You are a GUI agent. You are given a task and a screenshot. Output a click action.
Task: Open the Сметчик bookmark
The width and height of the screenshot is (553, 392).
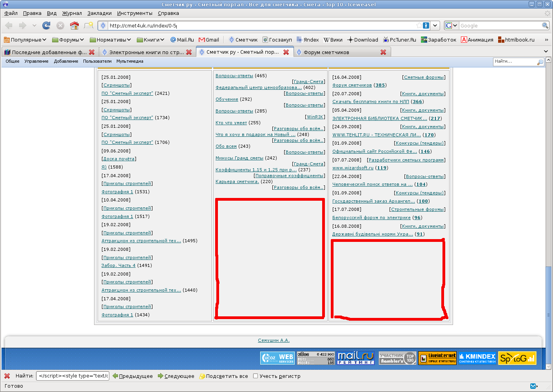[x=243, y=40]
